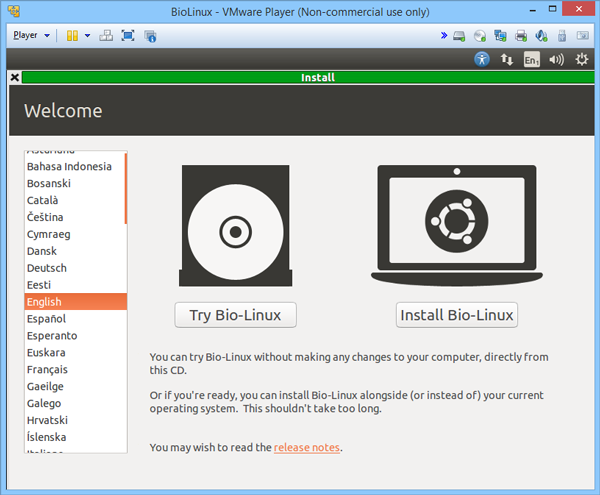Click the USB device icon
Image resolution: width=600 pixels, height=495 pixels.
tap(562, 36)
